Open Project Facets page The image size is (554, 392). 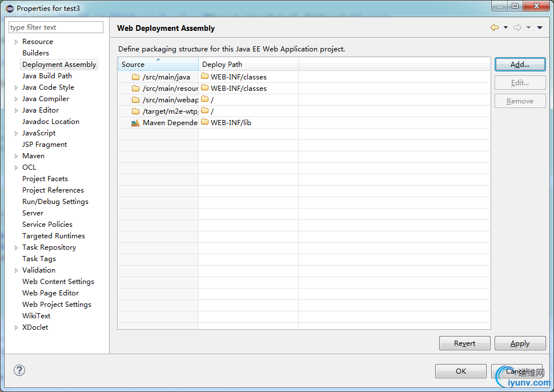click(45, 178)
